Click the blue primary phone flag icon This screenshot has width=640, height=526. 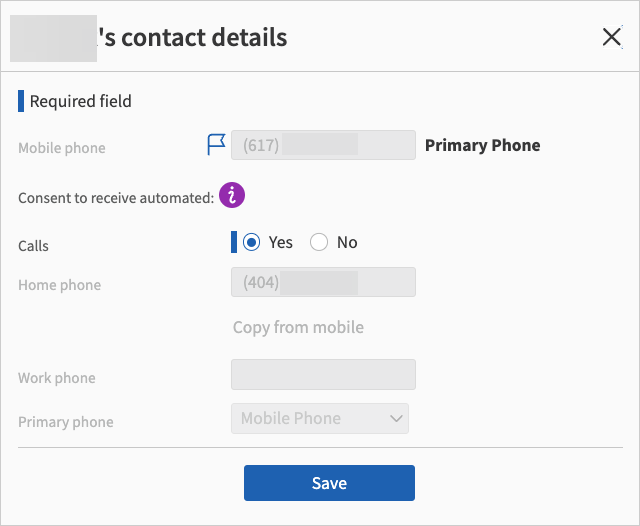tap(216, 146)
